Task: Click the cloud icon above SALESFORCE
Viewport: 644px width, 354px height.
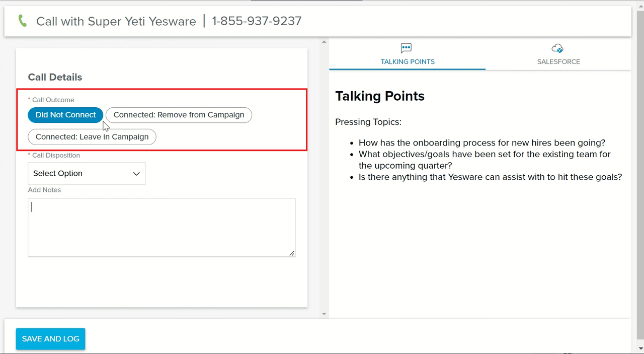Action: pyautogui.click(x=557, y=48)
